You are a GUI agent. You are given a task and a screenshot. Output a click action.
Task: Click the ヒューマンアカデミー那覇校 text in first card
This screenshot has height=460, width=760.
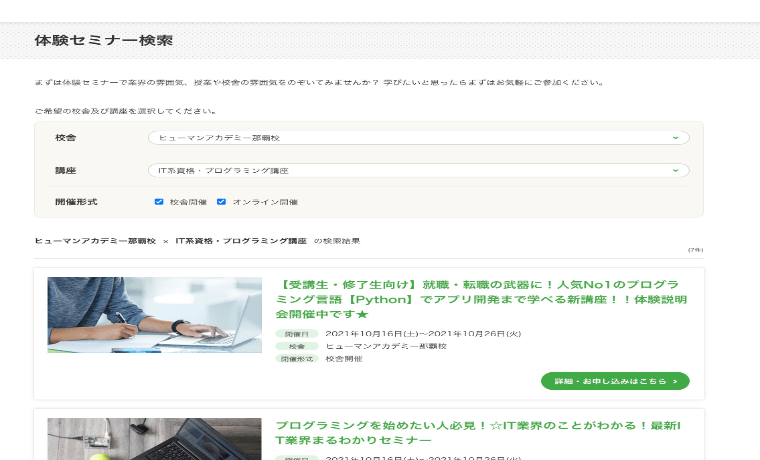coord(386,346)
